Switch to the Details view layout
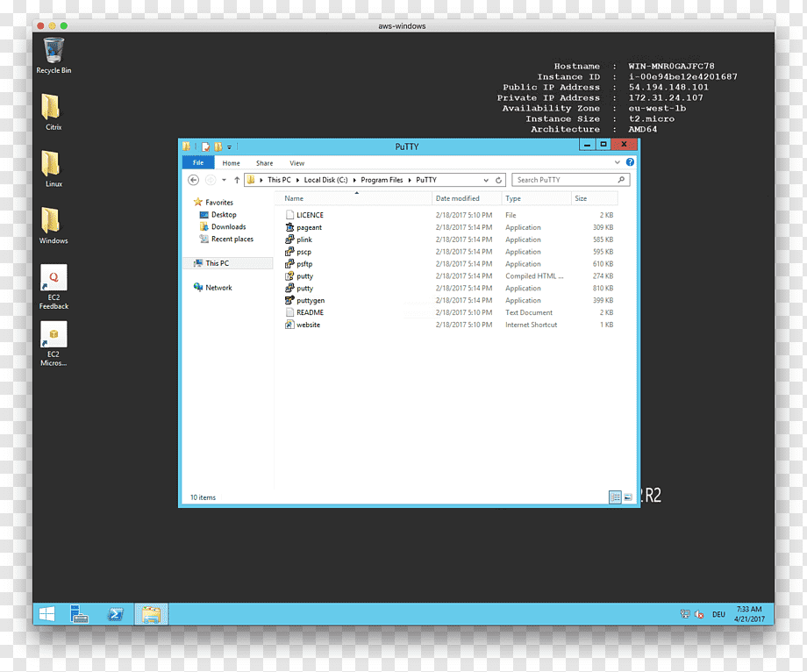 tap(615, 497)
